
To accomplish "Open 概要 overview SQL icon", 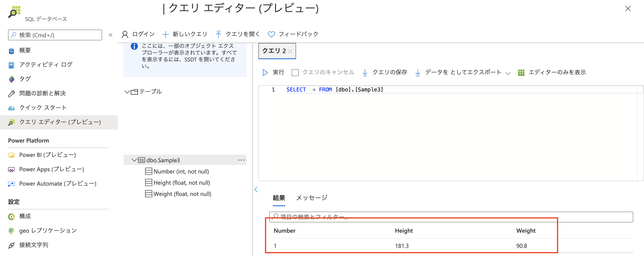I will pos(11,50).
